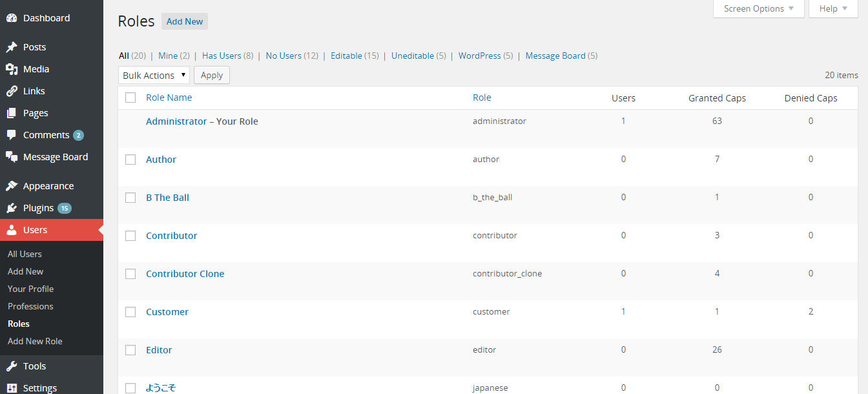Screen dimensions: 868x394
Task: Select the Roles submenu item
Action: (x=19, y=324)
